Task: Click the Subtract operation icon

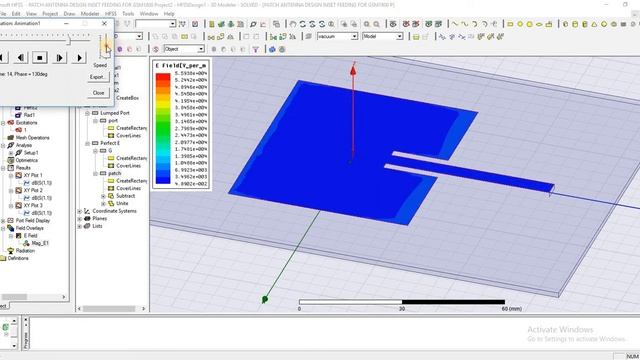Action: point(111,196)
